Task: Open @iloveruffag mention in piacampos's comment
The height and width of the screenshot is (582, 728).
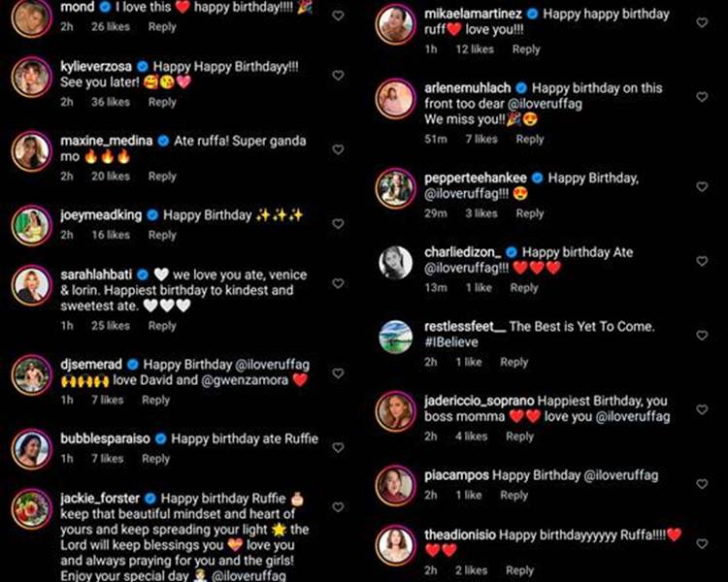Action: 621,475
